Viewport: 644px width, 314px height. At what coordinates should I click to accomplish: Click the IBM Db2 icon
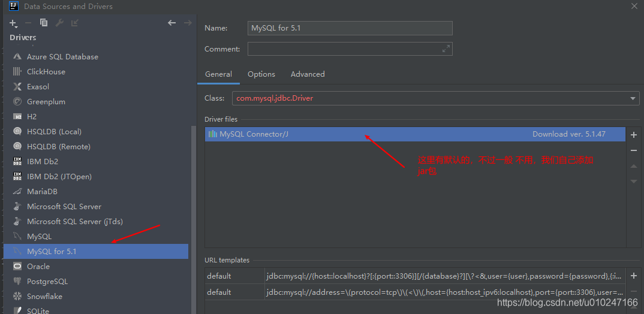point(17,161)
